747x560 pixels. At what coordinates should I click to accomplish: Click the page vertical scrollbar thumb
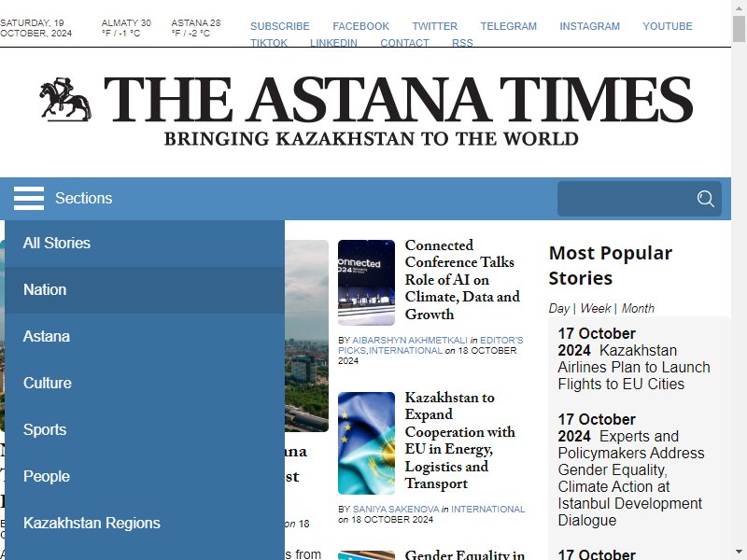pos(739,29)
